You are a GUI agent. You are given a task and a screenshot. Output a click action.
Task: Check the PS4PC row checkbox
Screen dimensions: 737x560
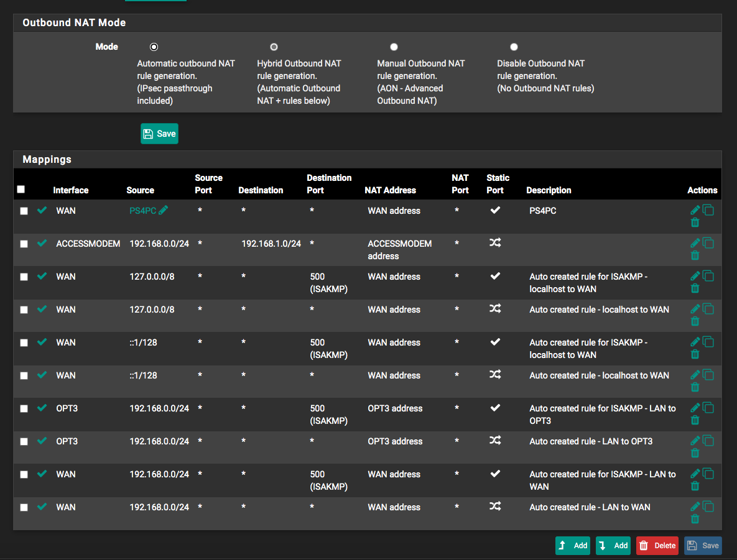[x=24, y=211]
